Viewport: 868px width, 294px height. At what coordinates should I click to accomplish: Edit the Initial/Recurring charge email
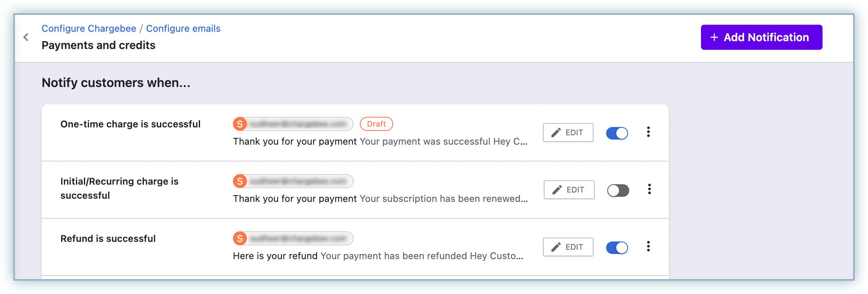click(569, 190)
